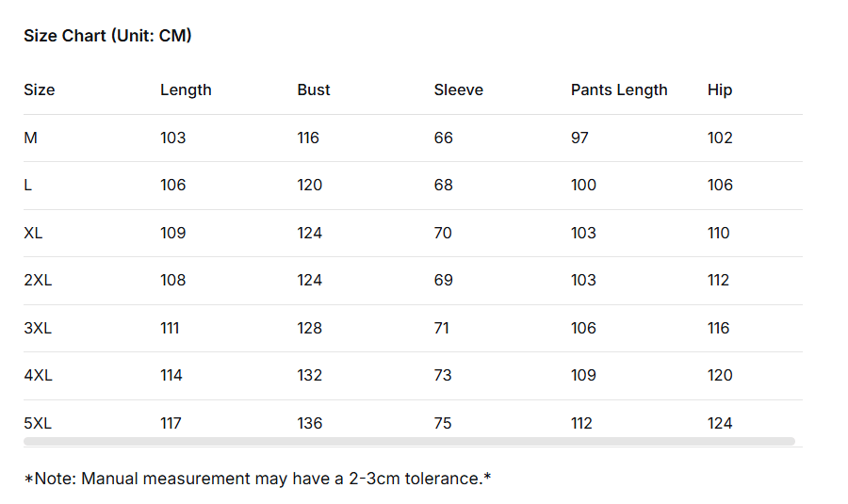Click the hip value 116 for size 3XL

719,328
